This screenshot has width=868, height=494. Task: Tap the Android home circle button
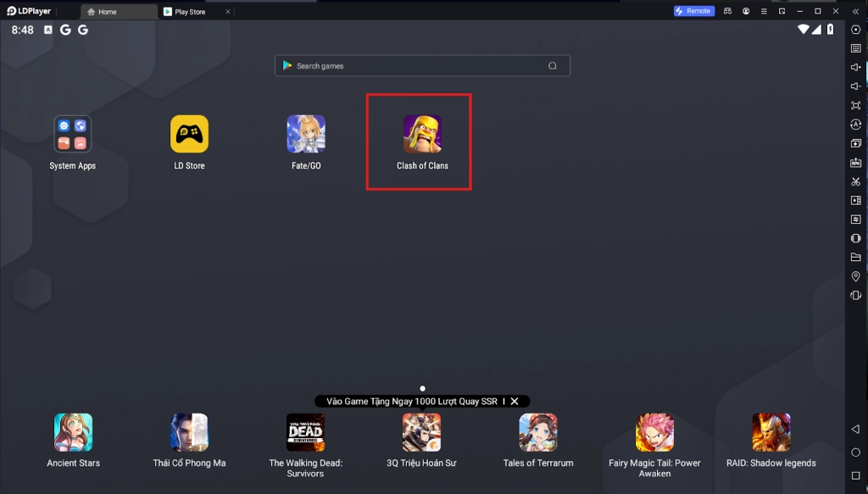tap(856, 452)
